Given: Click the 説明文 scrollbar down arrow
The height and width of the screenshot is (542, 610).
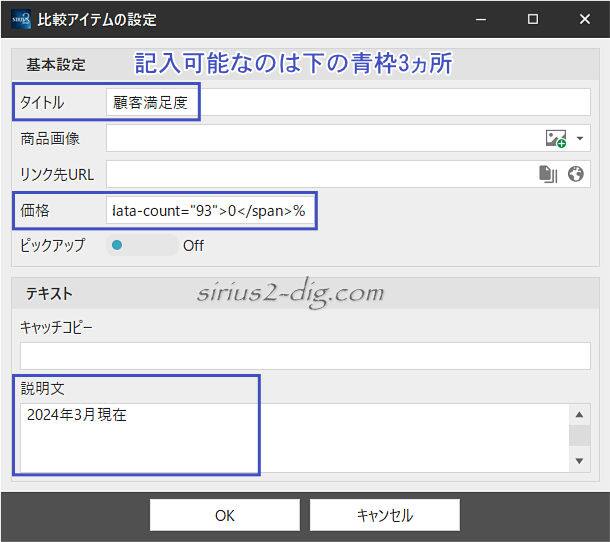Looking at the screenshot, I should click(x=579, y=460).
